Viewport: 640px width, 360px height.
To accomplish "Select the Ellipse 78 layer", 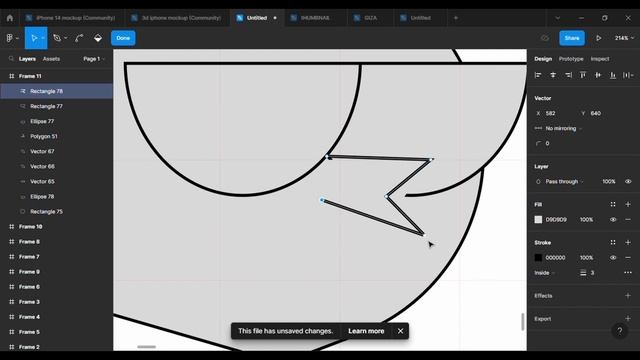I will click(57, 196).
